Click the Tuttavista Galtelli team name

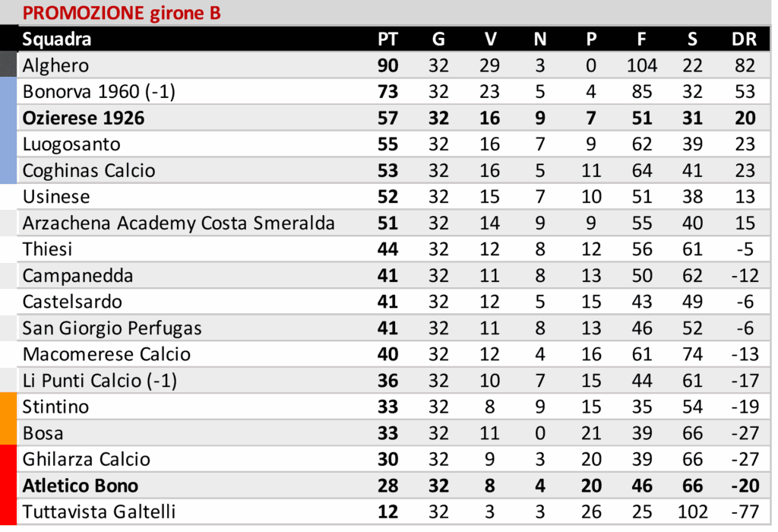(99, 511)
